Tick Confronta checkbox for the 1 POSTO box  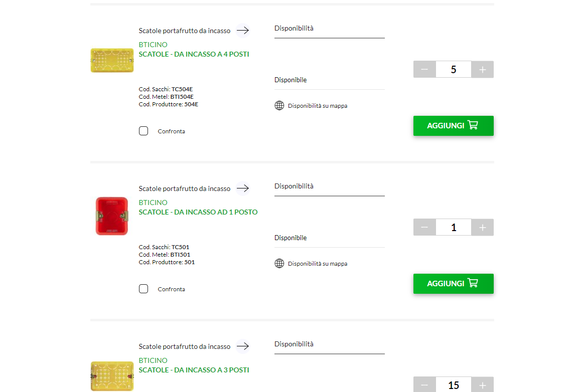[143, 289]
